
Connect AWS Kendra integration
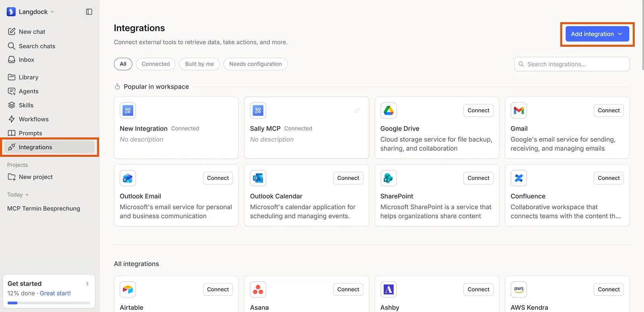pos(609,289)
